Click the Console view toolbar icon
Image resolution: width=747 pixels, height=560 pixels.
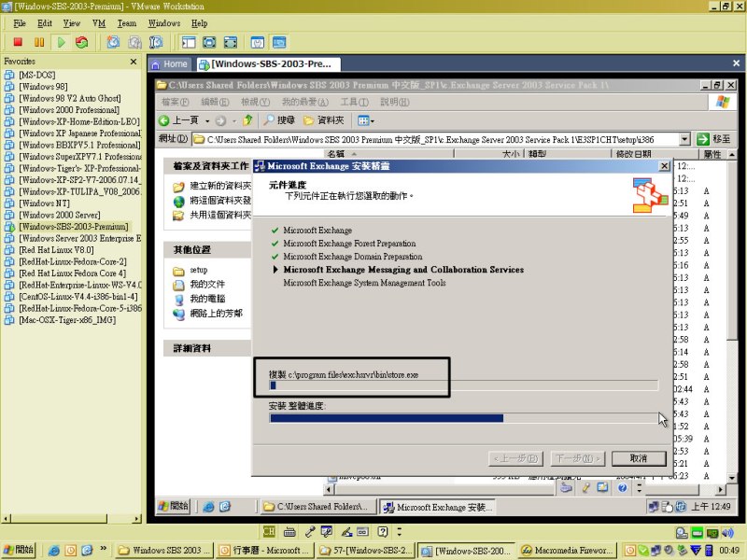click(x=279, y=42)
